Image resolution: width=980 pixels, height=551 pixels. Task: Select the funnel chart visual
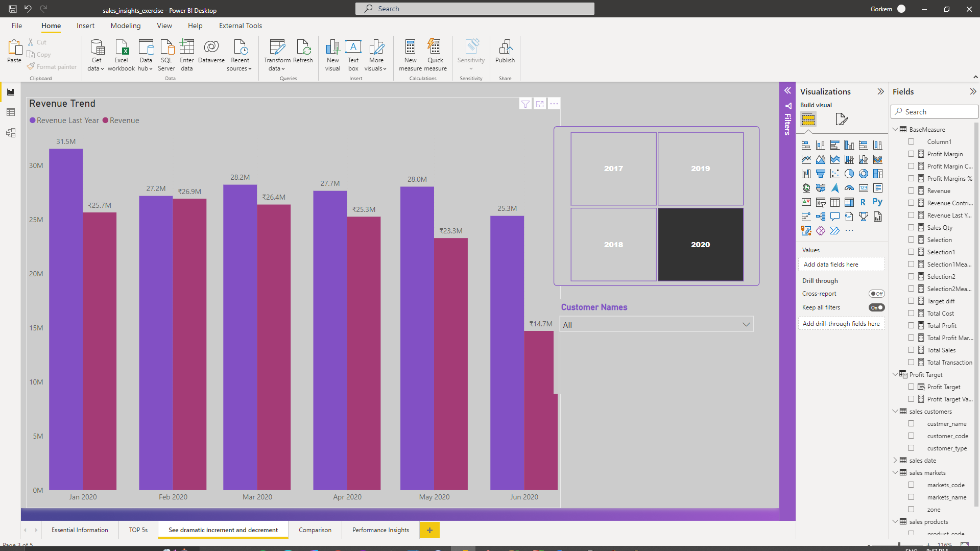pos(820,174)
